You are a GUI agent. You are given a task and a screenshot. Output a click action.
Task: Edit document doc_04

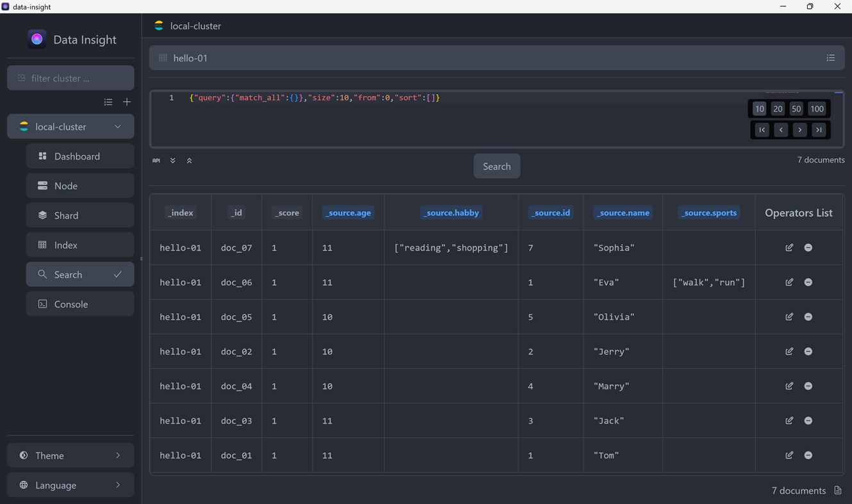click(789, 386)
